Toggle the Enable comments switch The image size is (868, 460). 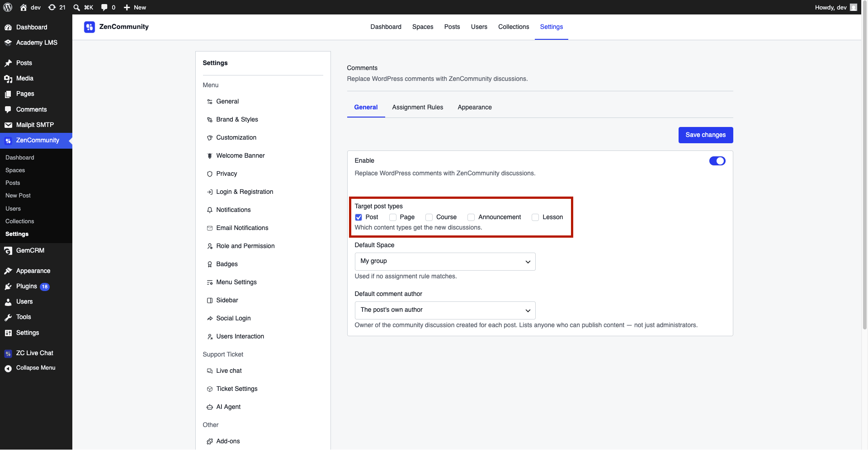pos(717,161)
